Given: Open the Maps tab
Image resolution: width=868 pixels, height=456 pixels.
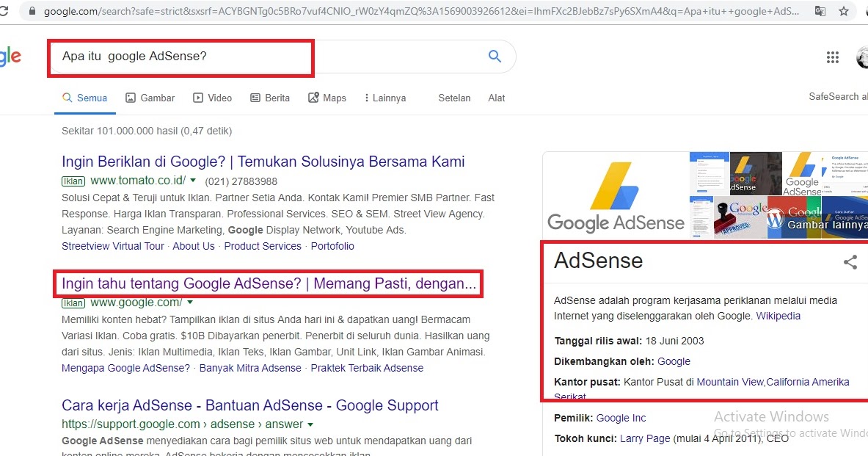Looking at the screenshot, I should pyautogui.click(x=327, y=98).
